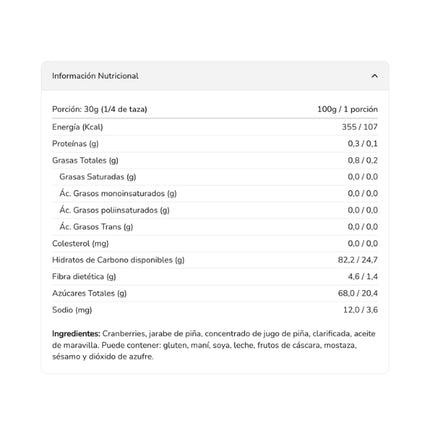The image size is (430, 430).
Task: Select the Fibra dietética (g) row
Action: pos(215,277)
